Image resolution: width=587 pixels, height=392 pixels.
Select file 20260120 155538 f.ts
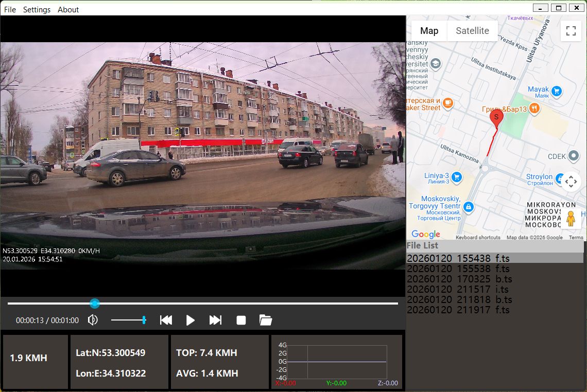tap(495, 269)
